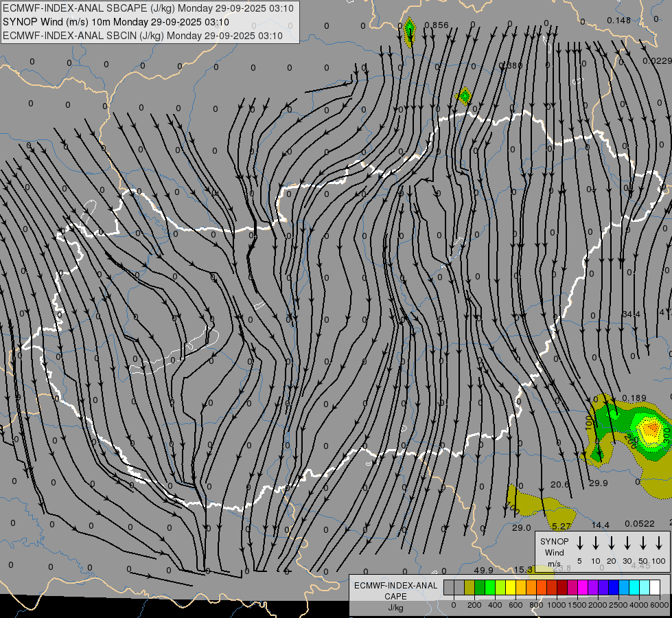
Task: Pick the bright magenta CAPE legend swatch
Action: [583, 587]
